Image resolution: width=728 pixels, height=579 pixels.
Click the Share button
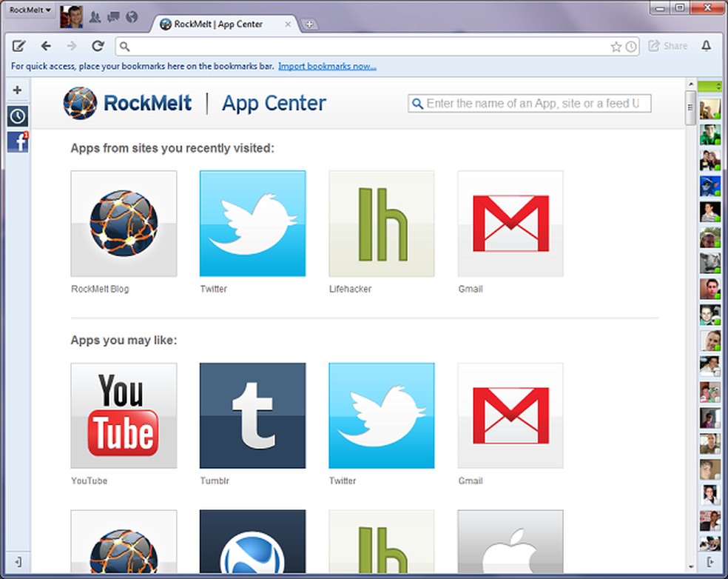click(668, 46)
